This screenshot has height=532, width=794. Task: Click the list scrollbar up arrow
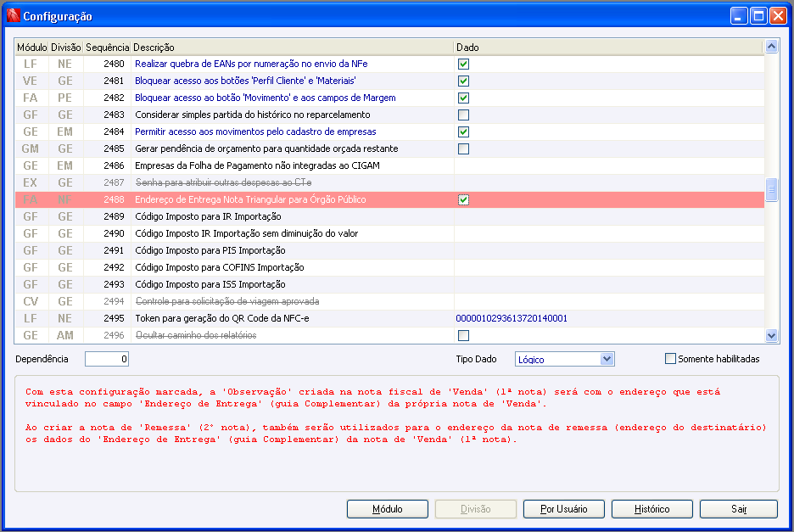click(771, 47)
